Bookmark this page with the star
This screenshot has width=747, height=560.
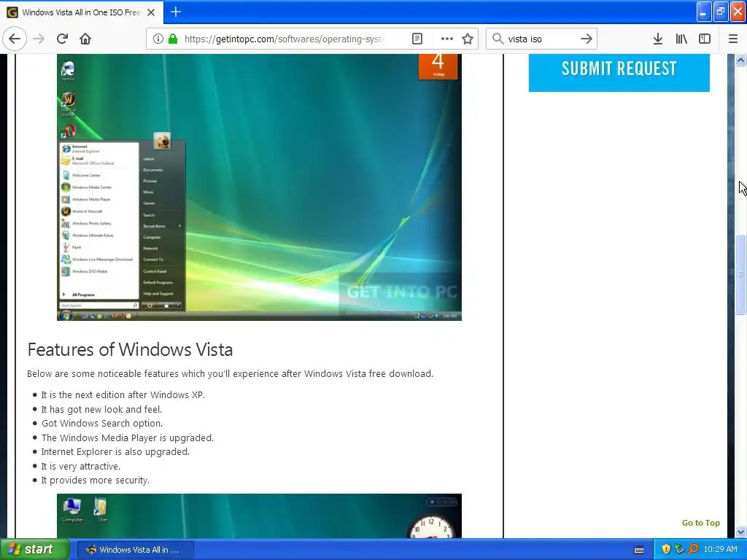click(468, 39)
